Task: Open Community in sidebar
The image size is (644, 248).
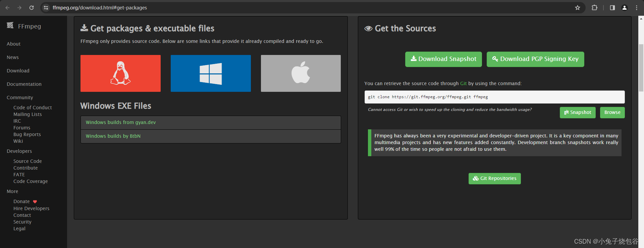Action: click(20, 98)
